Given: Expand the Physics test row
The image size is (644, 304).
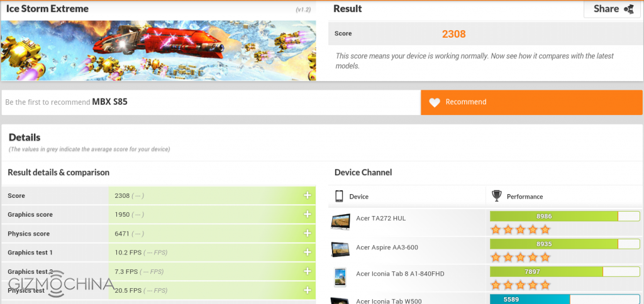Looking at the screenshot, I should tap(308, 290).
